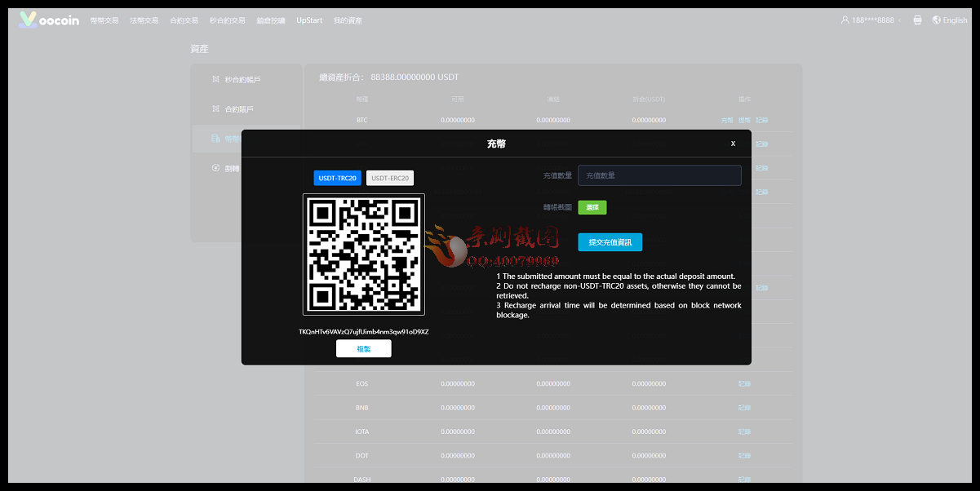Click 提幣 link in BTC row
This screenshot has height=491, width=980.
(744, 120)
